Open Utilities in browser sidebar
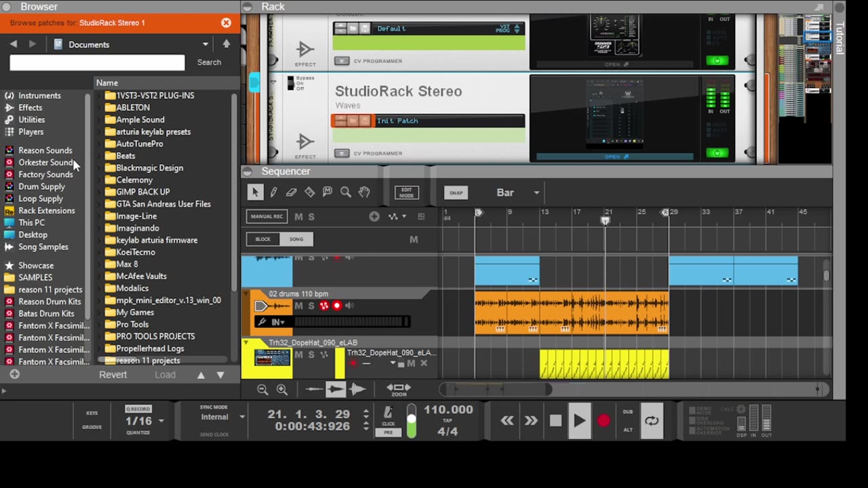Viewport: 868px width, 488px height. [31, 120]
